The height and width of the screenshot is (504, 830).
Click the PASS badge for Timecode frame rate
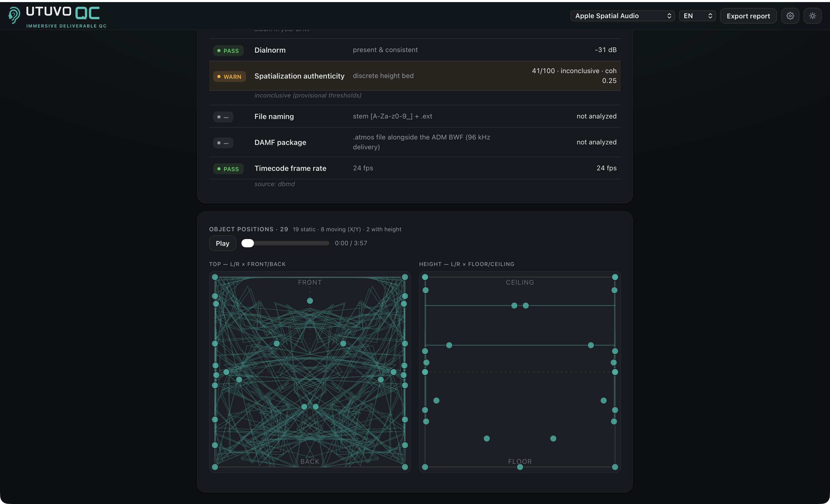[228, 169]
